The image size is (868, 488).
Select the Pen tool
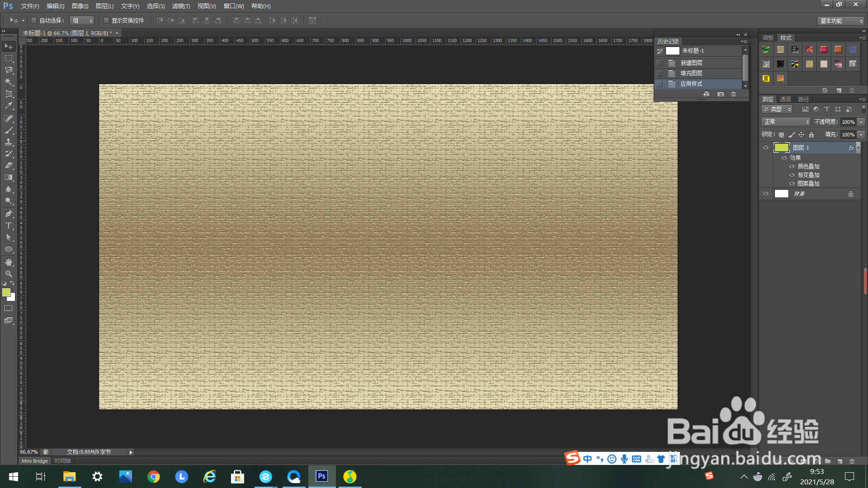click(x=9, y=214)
